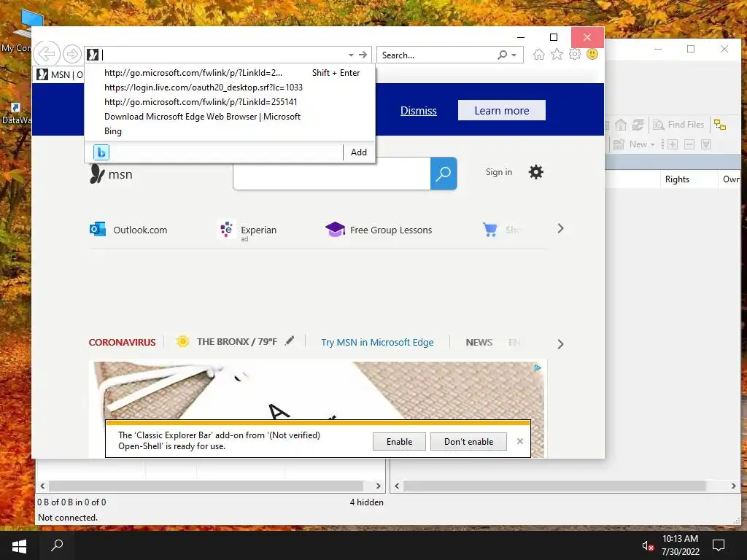Open the Windows Start button
This screenshot has width=747, height=560.
(x=19, y=546)
